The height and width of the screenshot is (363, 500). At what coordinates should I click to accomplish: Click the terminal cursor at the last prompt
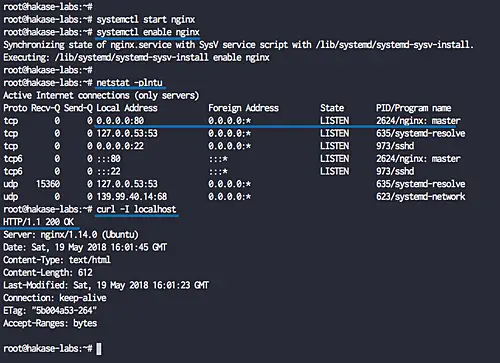coord(99,349)
